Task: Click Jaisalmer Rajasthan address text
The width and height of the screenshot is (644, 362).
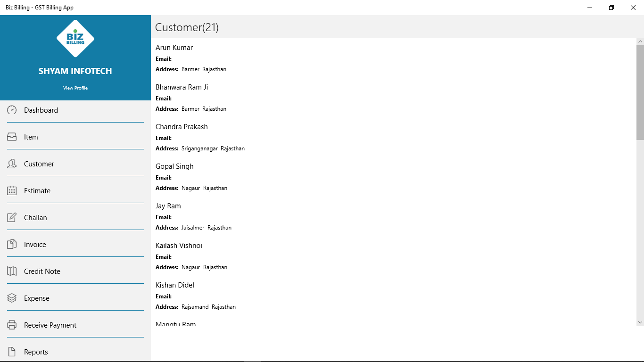Action: tap(206, 228)
